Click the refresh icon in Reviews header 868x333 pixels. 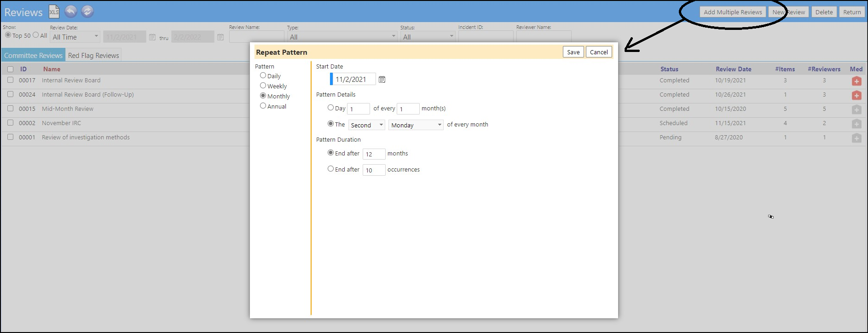coord(87,11)
